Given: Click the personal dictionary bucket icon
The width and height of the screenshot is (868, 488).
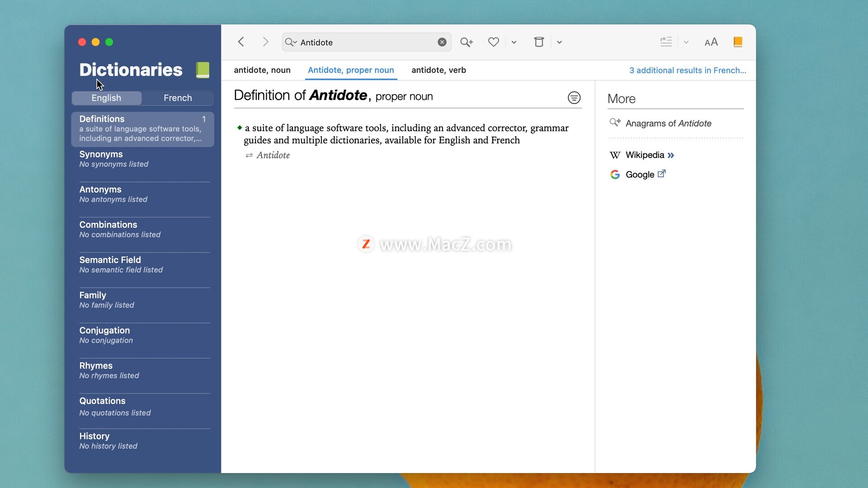Looking at the screenshot, I should (539, 42).
